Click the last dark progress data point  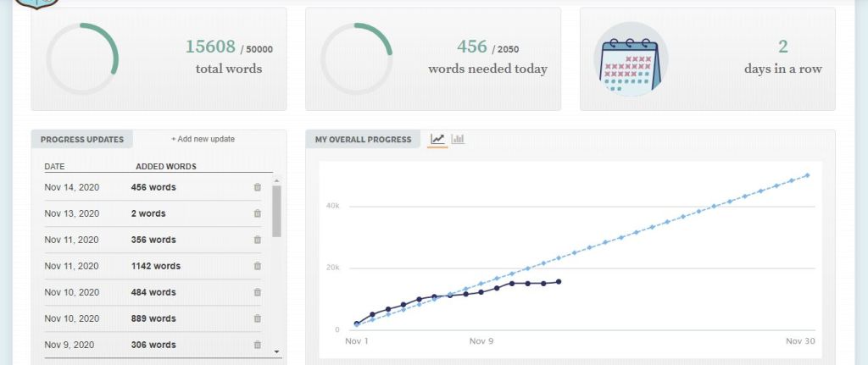point(559,281)
